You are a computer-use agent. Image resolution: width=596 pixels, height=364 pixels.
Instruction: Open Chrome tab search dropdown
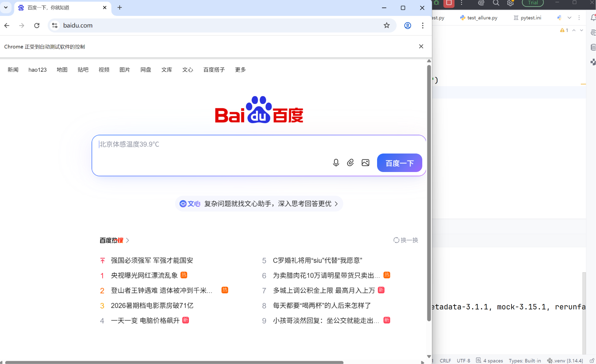point(6,7)
